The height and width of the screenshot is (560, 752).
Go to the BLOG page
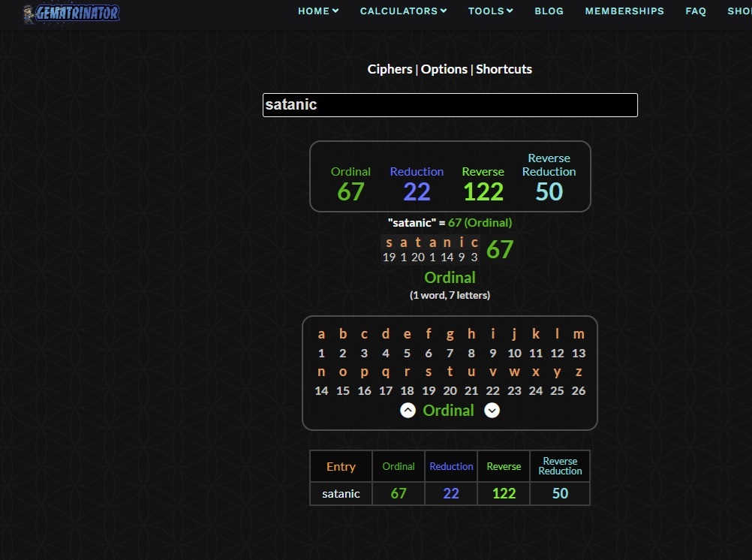coord(549,11)
